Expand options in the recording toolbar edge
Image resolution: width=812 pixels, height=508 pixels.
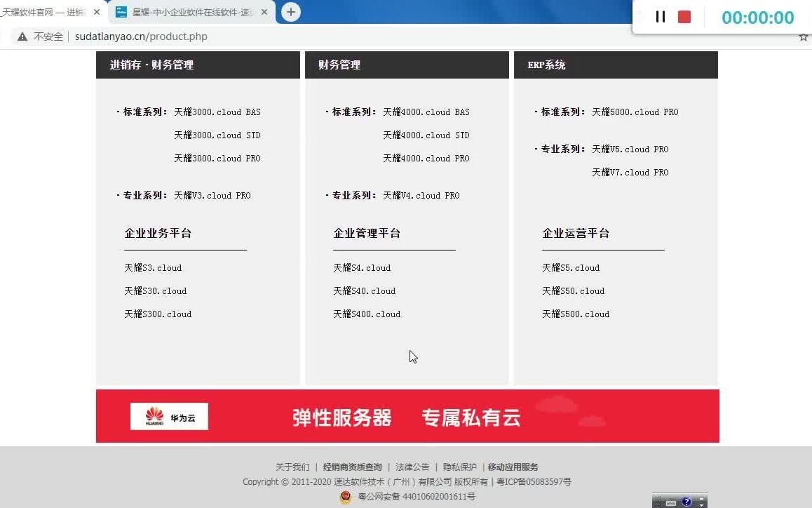(x=638, y=15)
